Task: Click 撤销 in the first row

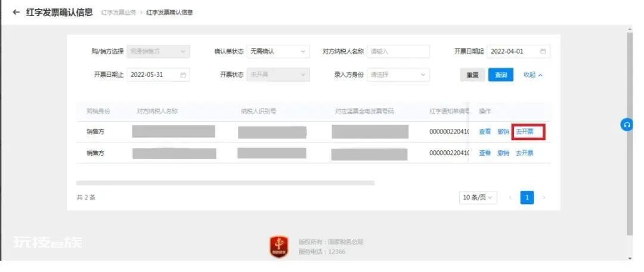Action: 503,132
